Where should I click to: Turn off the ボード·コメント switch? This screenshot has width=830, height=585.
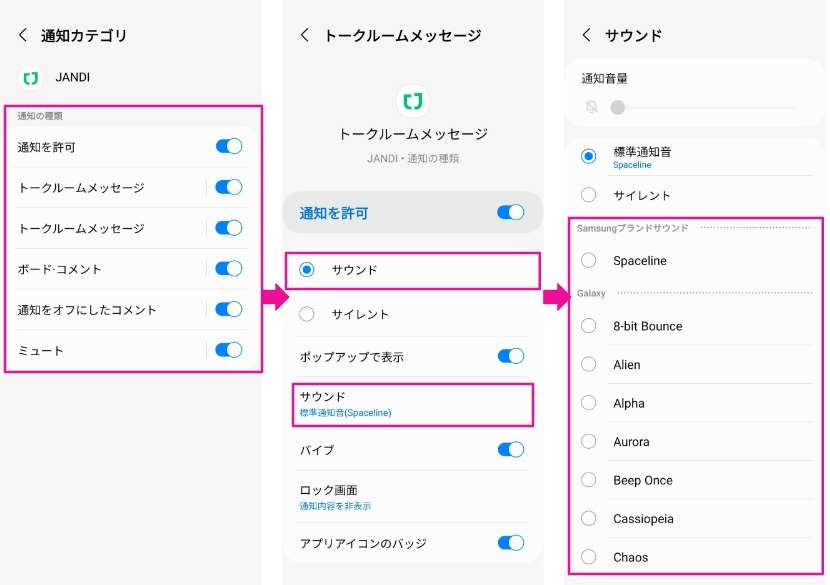click(229, 268)
